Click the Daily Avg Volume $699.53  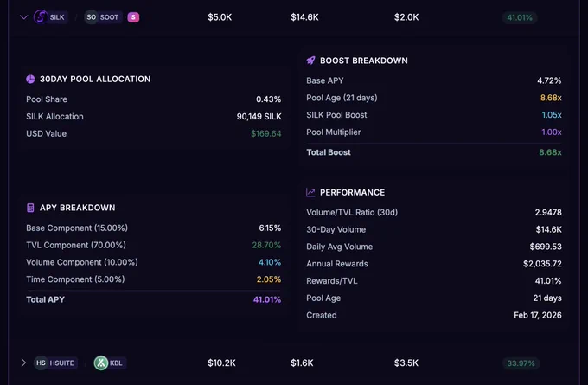click(x=546, y=247)
